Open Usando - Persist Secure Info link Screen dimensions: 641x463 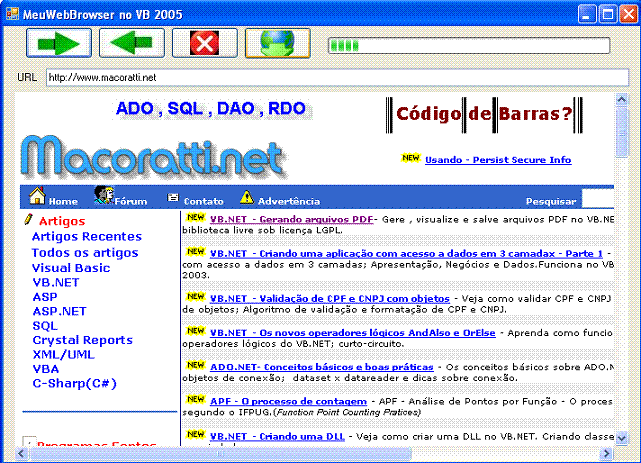[498, 160]
